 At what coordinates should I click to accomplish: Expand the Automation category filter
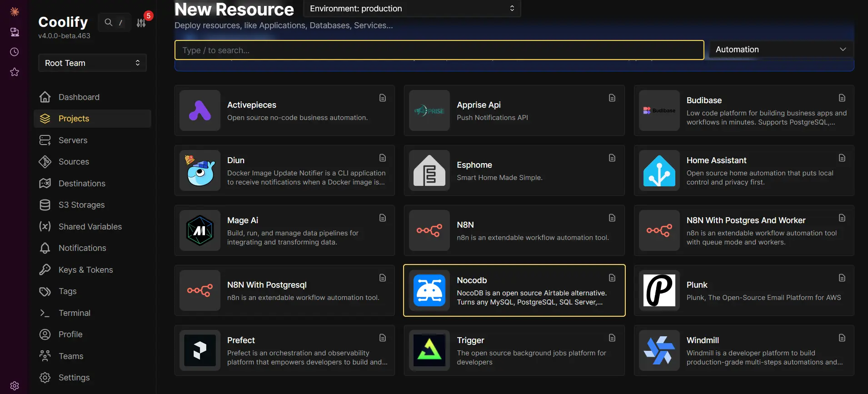pos(780,50)
